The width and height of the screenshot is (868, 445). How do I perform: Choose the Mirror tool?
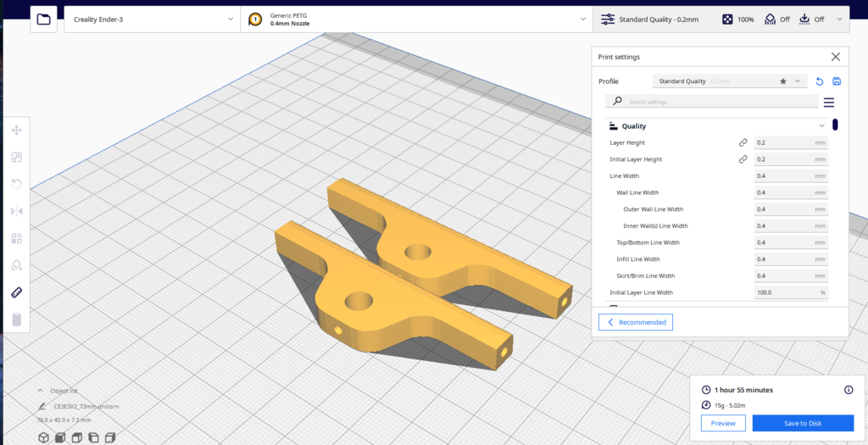pyautogui.click(x=16, y=211)
